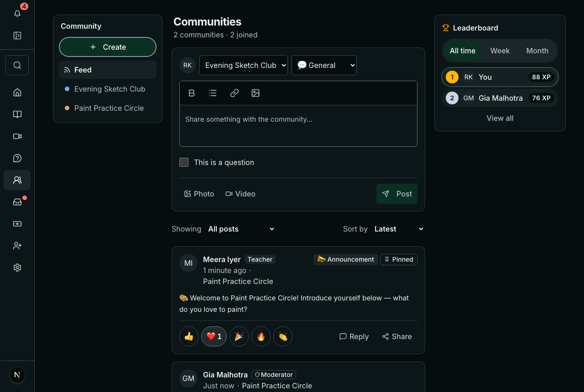Open the inbox tray icon
Viewport: 584px width, 392px height.
pos(17,202)
